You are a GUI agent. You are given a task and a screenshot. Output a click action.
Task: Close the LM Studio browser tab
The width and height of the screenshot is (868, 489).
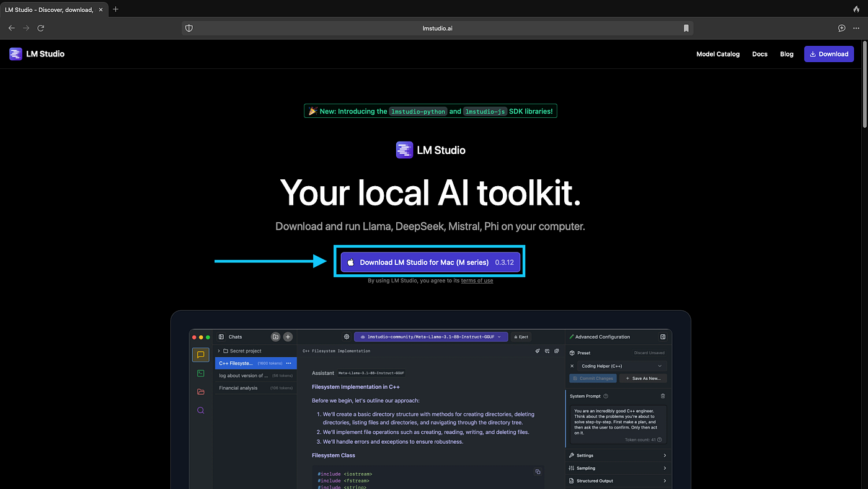pyautogui.click(x=102, y=9)
